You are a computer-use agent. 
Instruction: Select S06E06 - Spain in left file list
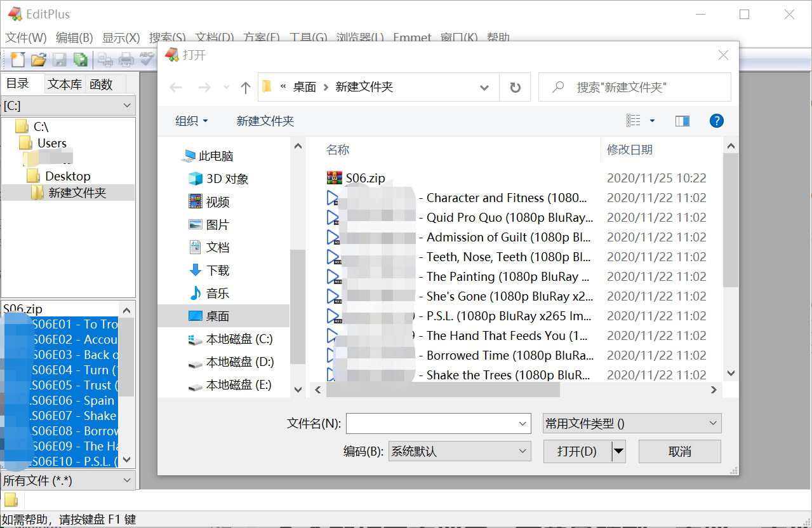pyautogui.click(x=60, y=400)
